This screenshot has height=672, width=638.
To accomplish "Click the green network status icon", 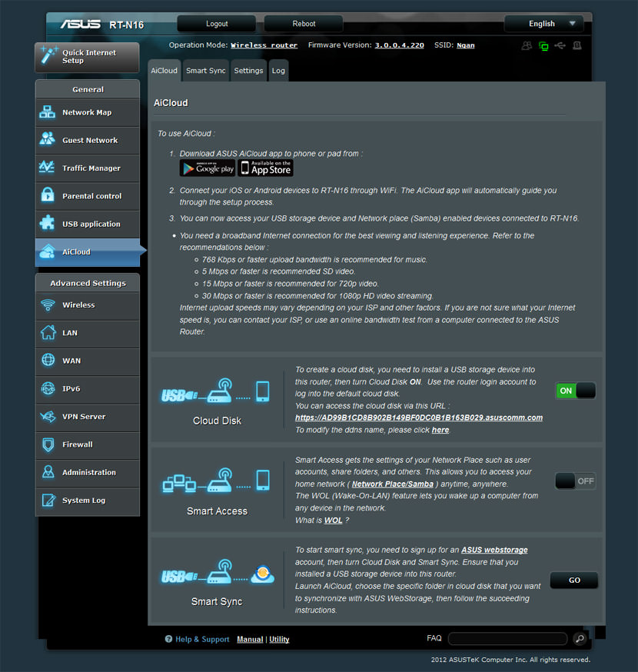I will click(543, 46).
